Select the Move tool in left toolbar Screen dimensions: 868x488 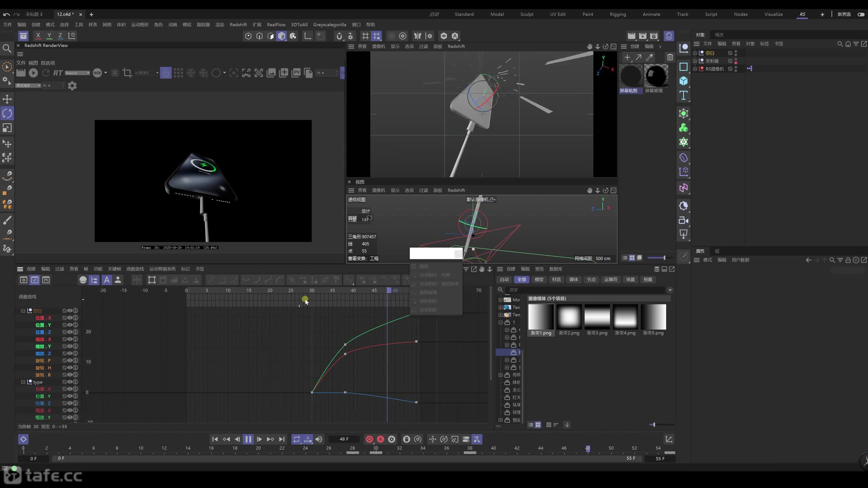[7, 99]
